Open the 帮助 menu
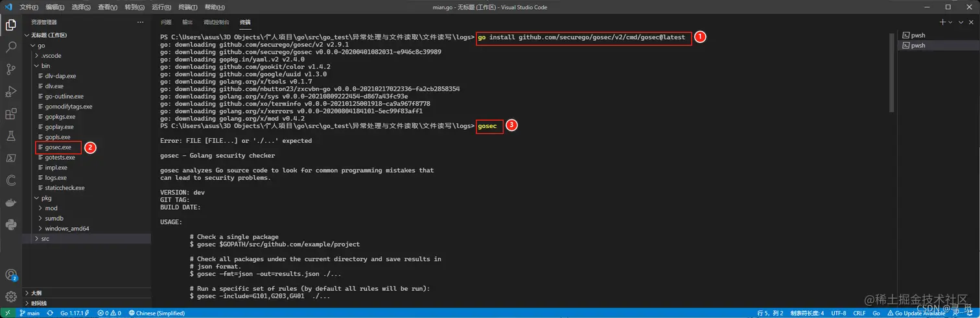 (214, 7)
